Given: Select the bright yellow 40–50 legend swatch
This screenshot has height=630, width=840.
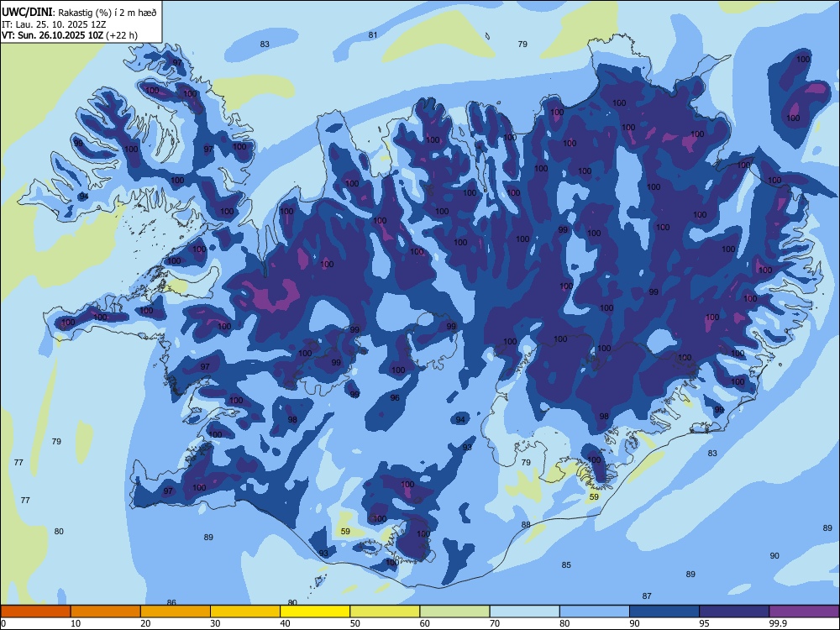Looking at the screenshot, I should 315,612.
